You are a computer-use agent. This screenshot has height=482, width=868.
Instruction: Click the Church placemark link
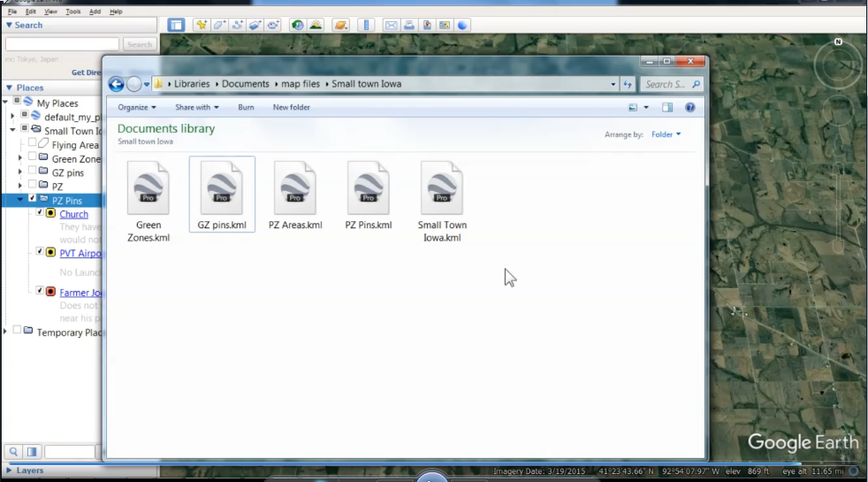tap(73, 214)
